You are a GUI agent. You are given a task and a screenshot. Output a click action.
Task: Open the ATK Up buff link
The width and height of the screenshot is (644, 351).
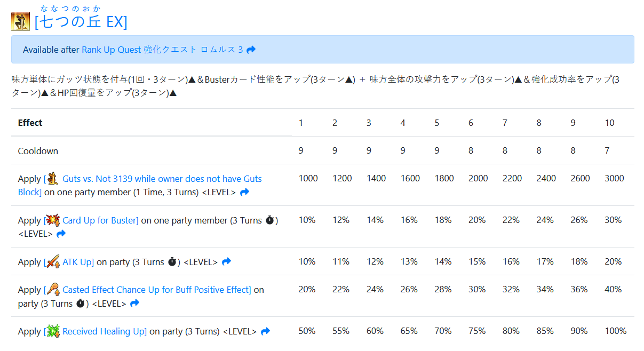pos(78,262)
